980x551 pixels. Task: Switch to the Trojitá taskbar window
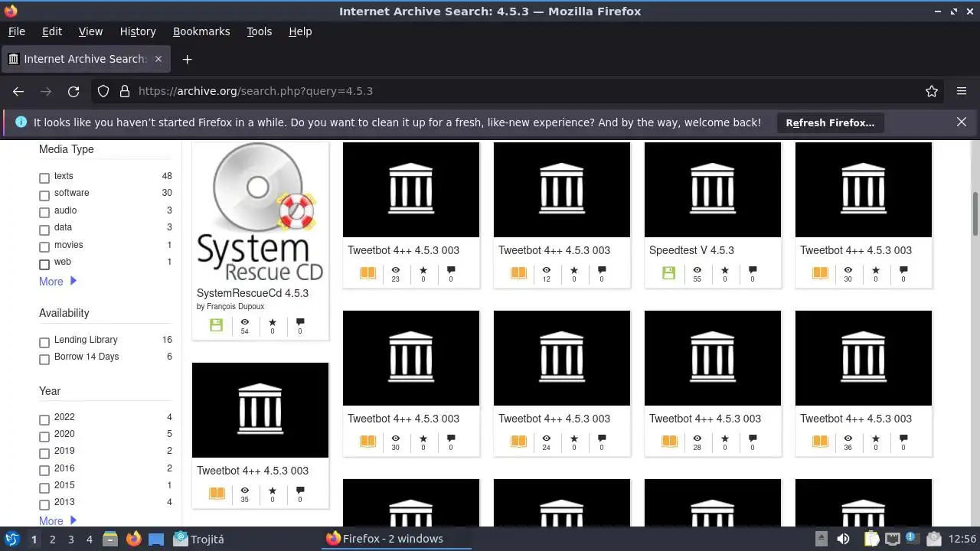(x=199, y=539)
